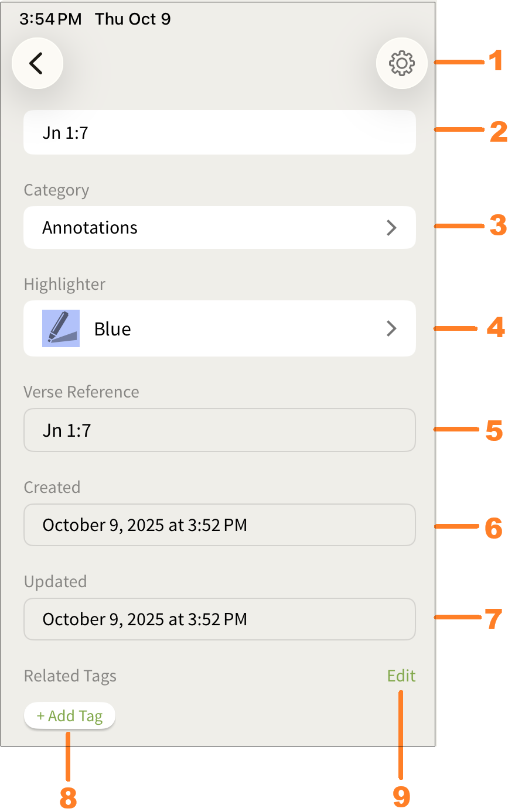
Task: Open settings via the gear icon
Action: pos(401,63)
